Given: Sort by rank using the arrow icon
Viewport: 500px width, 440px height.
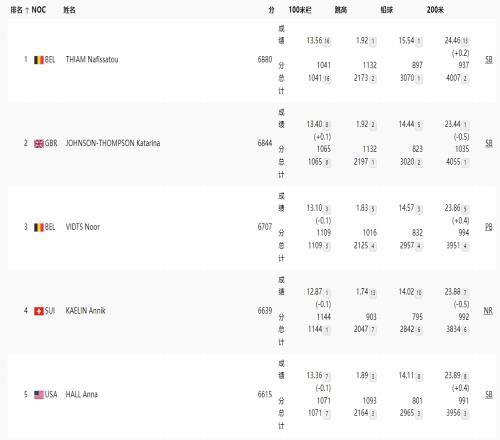Looking at the screenshot, I should 27,11.
